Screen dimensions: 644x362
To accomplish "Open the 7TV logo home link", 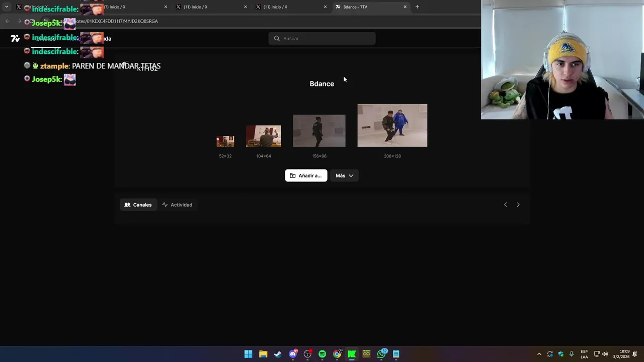I will pos(15,39).
